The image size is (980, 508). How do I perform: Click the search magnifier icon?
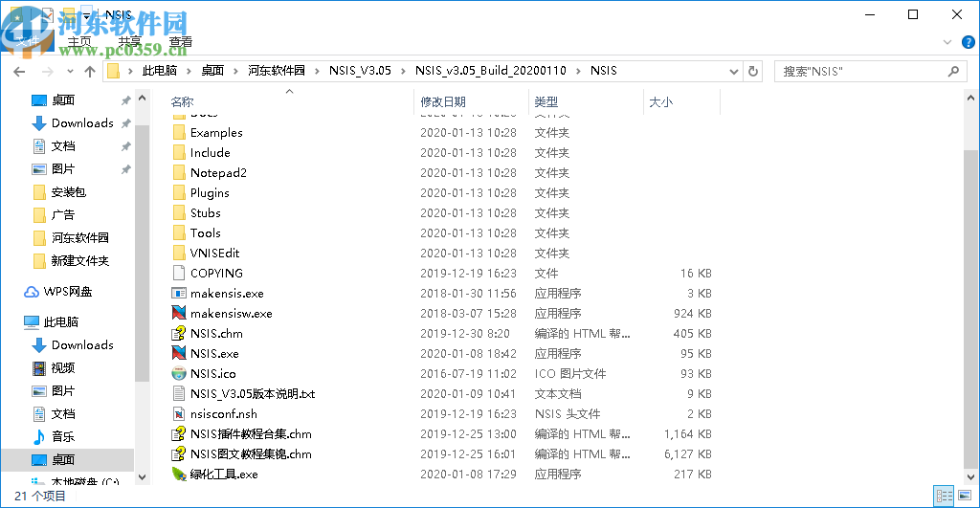coord(953,71)
